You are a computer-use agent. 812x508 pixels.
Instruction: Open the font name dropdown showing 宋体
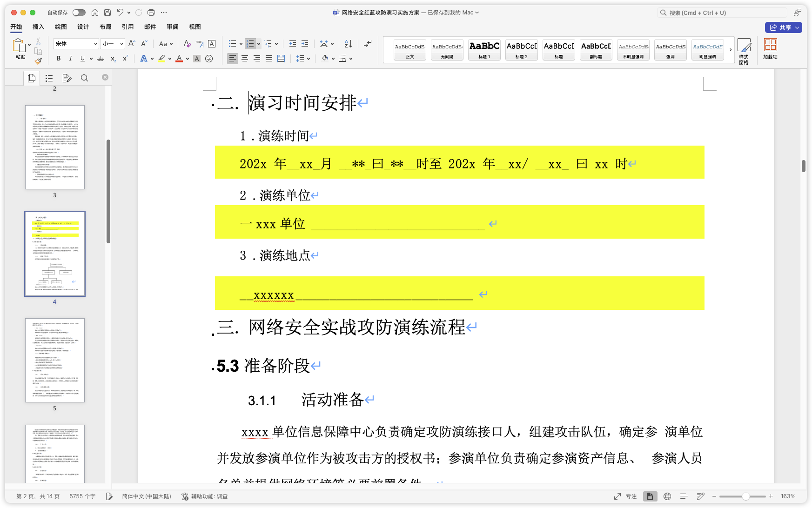pyautogui.click(x=75, y=44)
